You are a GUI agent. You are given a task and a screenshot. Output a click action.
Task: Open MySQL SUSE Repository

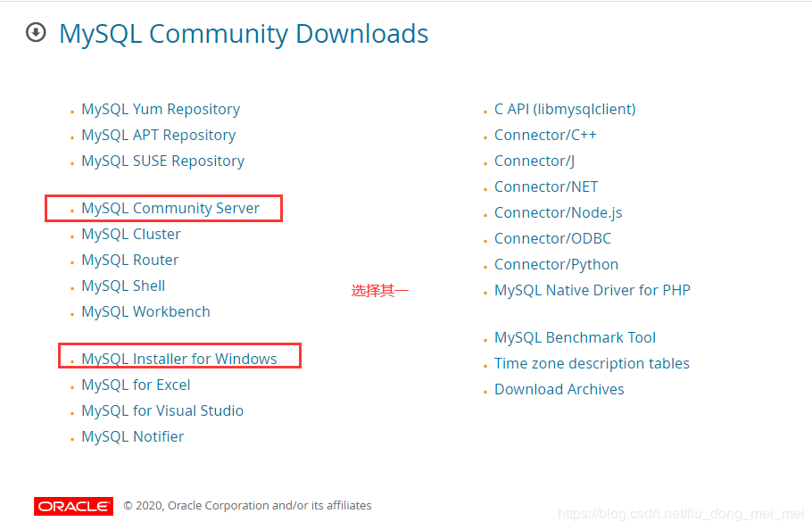click(162, 161)
